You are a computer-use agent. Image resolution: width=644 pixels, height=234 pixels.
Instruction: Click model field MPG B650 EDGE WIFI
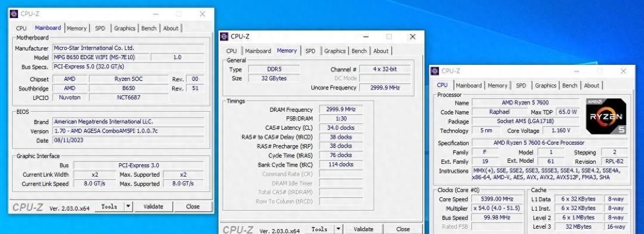pos(101,57)
